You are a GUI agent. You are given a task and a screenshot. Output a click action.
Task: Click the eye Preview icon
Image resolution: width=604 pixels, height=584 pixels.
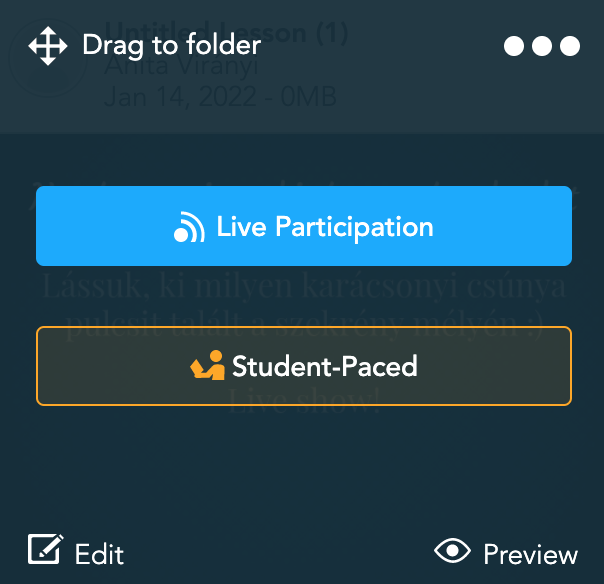coord(452,550)
